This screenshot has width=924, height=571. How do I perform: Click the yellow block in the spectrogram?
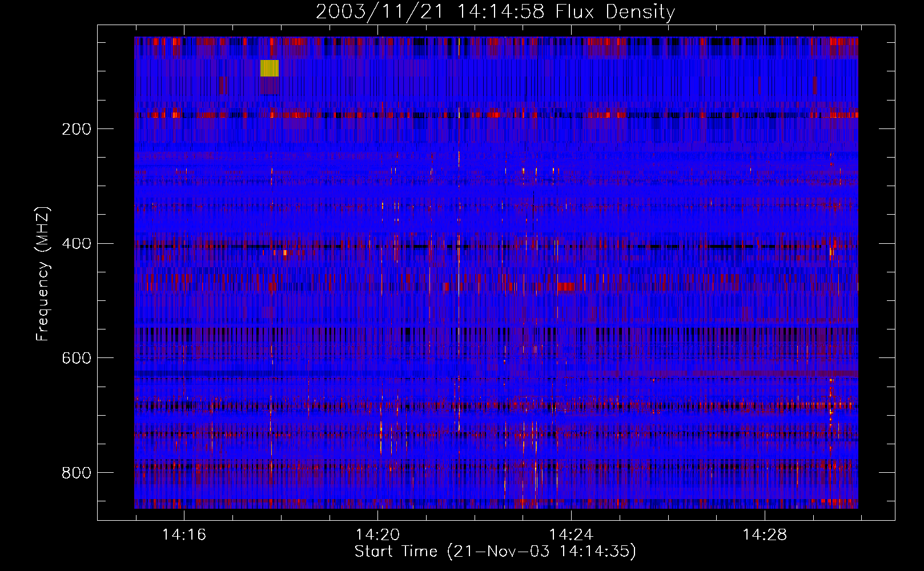coord(269,68)
